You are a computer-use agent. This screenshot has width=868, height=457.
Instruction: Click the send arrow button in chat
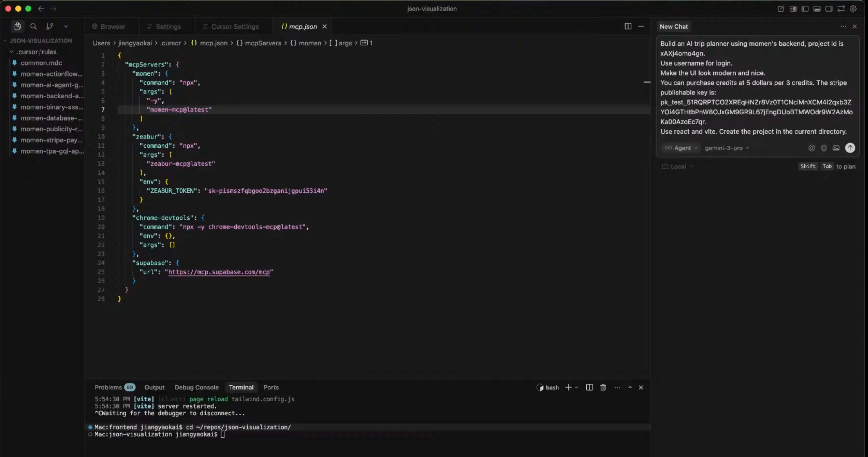click(x=850, y=148)
